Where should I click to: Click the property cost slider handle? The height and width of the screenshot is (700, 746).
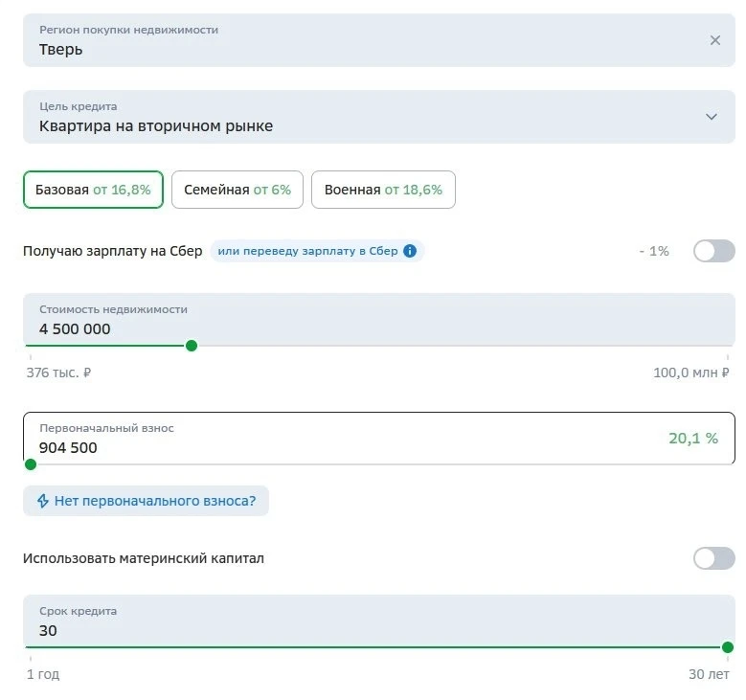(192, 346)
